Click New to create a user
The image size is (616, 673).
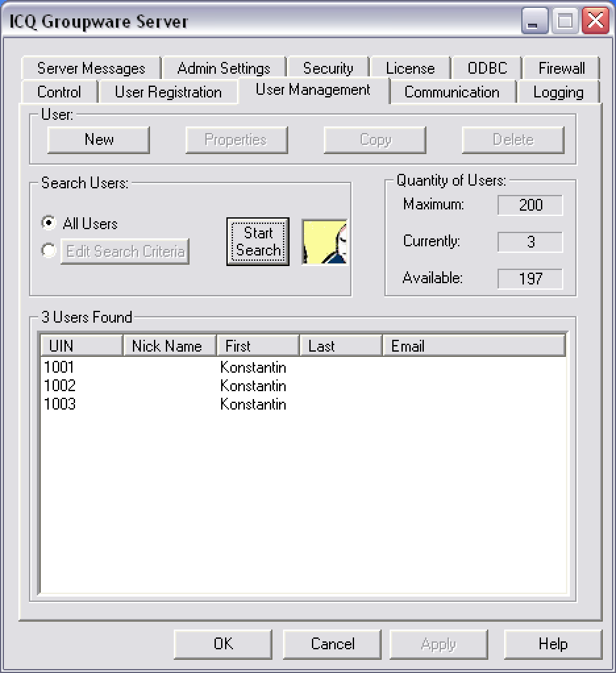pyautogui.click(x=98, y=140)
